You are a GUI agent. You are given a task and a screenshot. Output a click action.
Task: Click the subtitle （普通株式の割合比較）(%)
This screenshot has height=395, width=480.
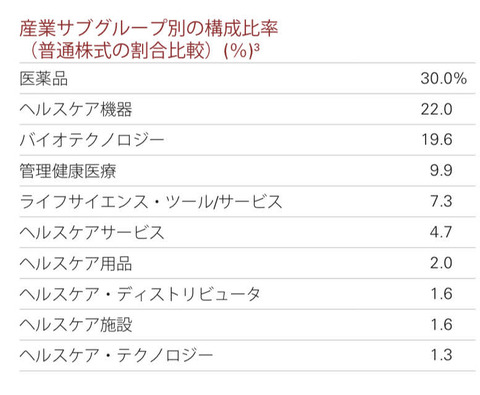(141, 51)
